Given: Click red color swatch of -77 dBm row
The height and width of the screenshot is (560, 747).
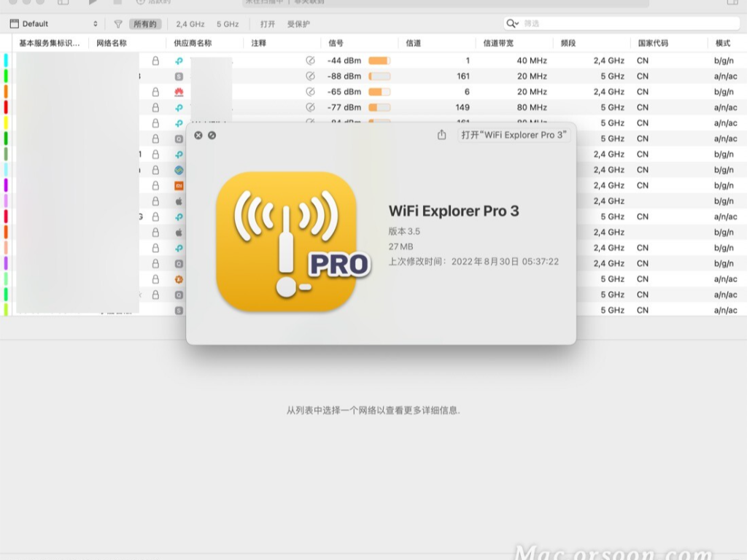Looking at the screenshot, I should (x=6, y=107).
